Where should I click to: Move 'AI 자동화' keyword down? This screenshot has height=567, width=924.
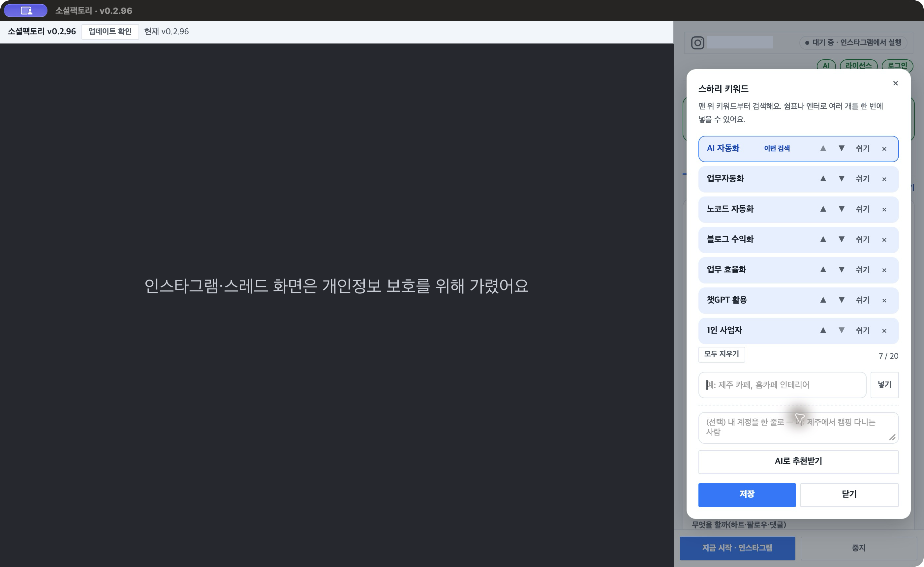tap(842, 148)
